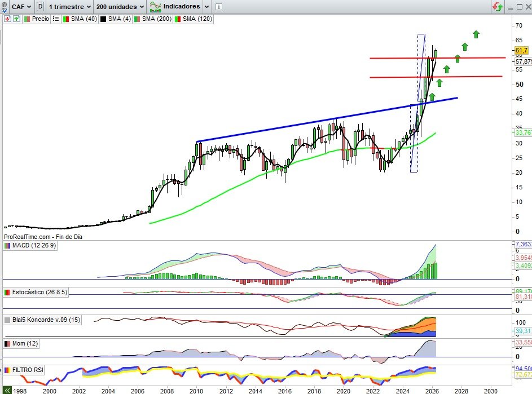Screen dimensions: 532x394
Task: Click the SMA (40) color swatch
Action: (x=66, y=19)
